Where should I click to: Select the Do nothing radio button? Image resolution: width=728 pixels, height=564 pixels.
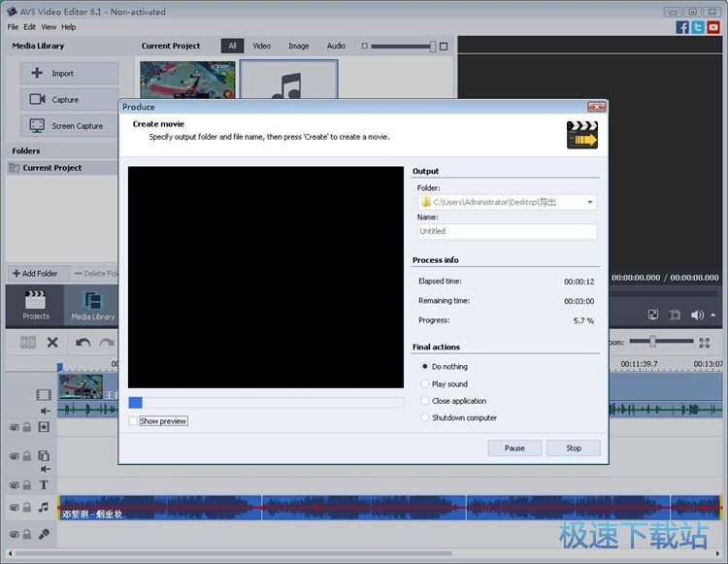click(424, 366)
